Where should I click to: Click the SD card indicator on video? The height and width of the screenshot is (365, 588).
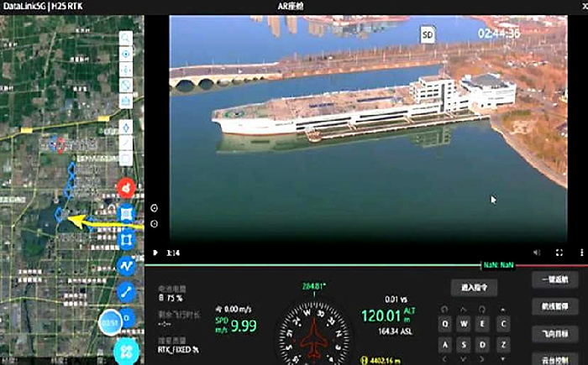428,35
